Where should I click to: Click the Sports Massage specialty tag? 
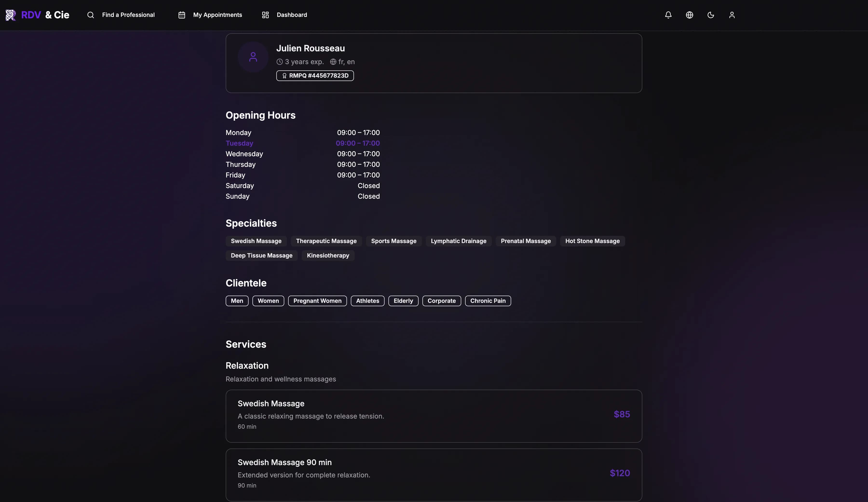click(394, 241)
